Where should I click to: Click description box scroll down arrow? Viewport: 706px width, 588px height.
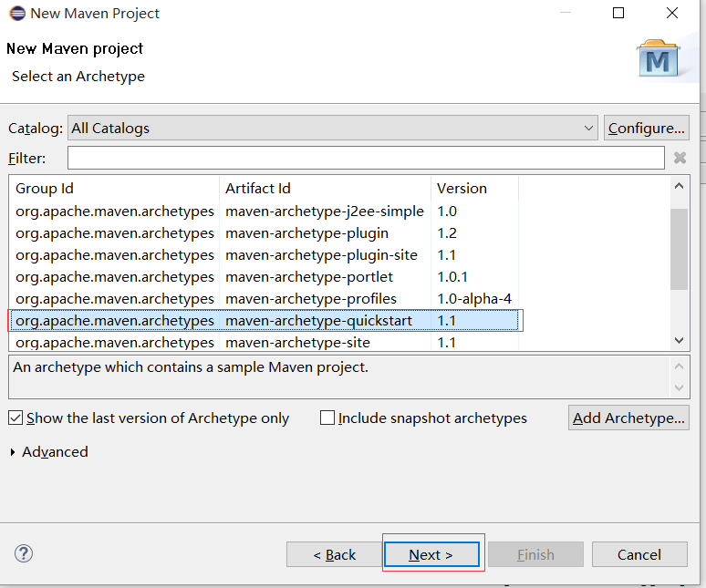(679, 387)
